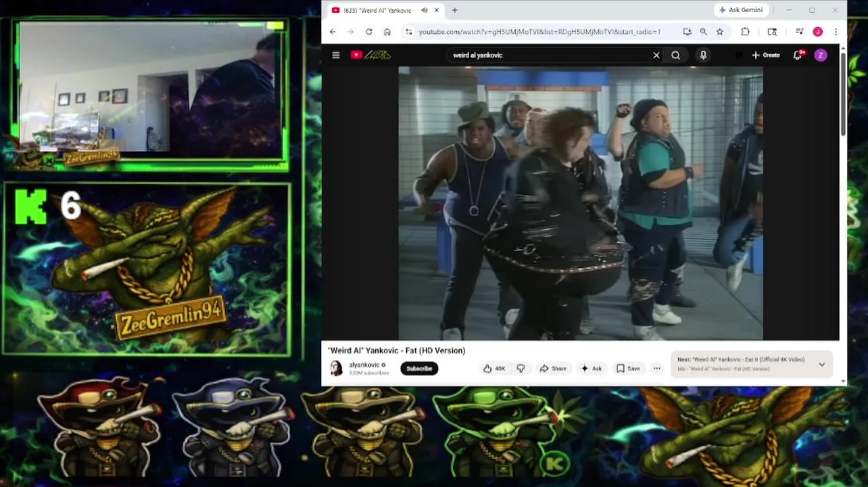Go to the YouTube home logo
Viewport: 868px width, 487px height.
tap(370, 55)
